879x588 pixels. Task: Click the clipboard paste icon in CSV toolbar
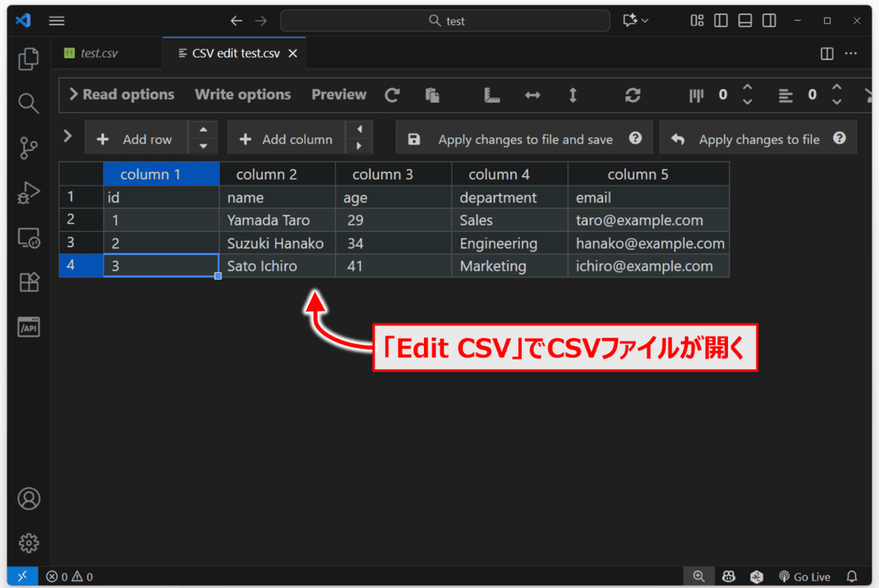pos(433,95)
